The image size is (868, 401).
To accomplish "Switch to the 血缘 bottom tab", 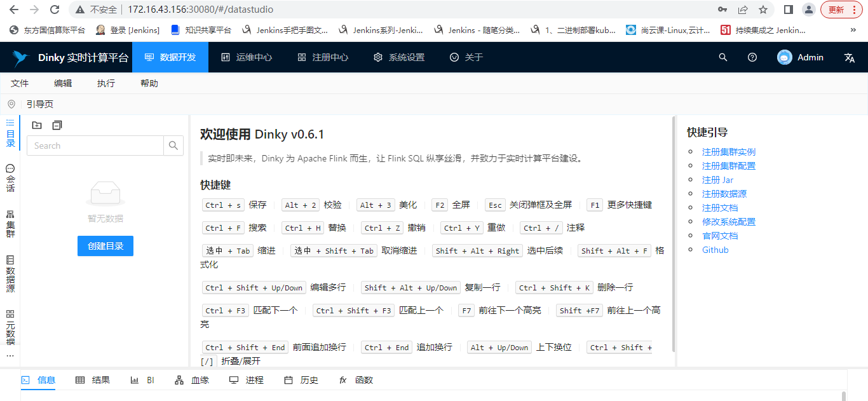I will [x=192, y=380].
